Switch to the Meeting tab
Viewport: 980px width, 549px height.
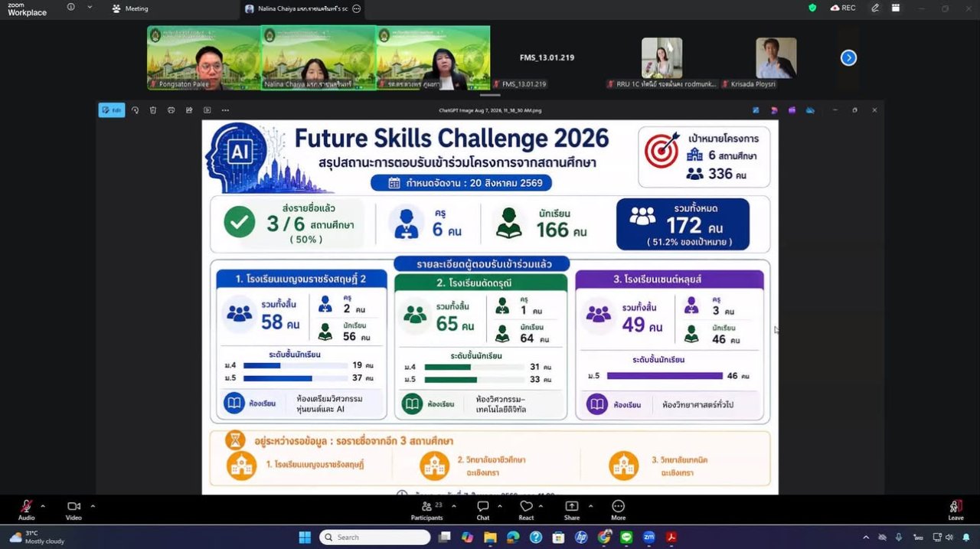click(130, 8)
